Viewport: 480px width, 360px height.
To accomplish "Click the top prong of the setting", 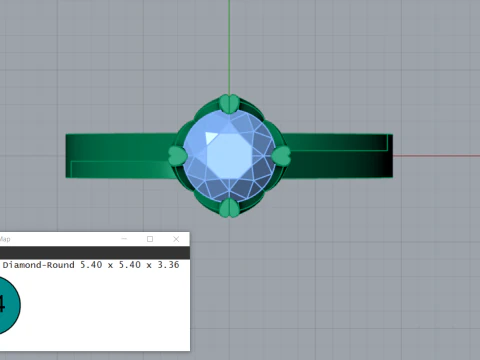I will (x=229, y=104).
